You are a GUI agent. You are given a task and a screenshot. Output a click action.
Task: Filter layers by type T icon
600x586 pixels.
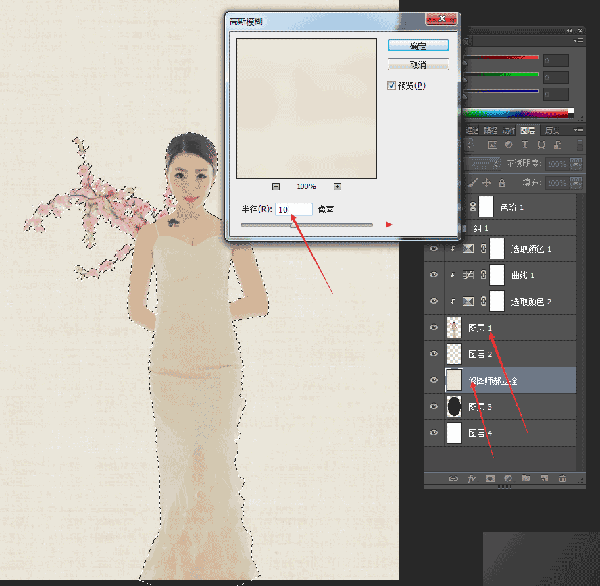(x=525, y=145)
